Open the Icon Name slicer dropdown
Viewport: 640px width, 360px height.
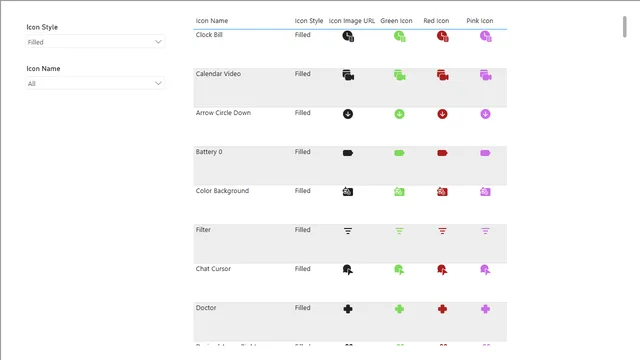coord(95,83)
